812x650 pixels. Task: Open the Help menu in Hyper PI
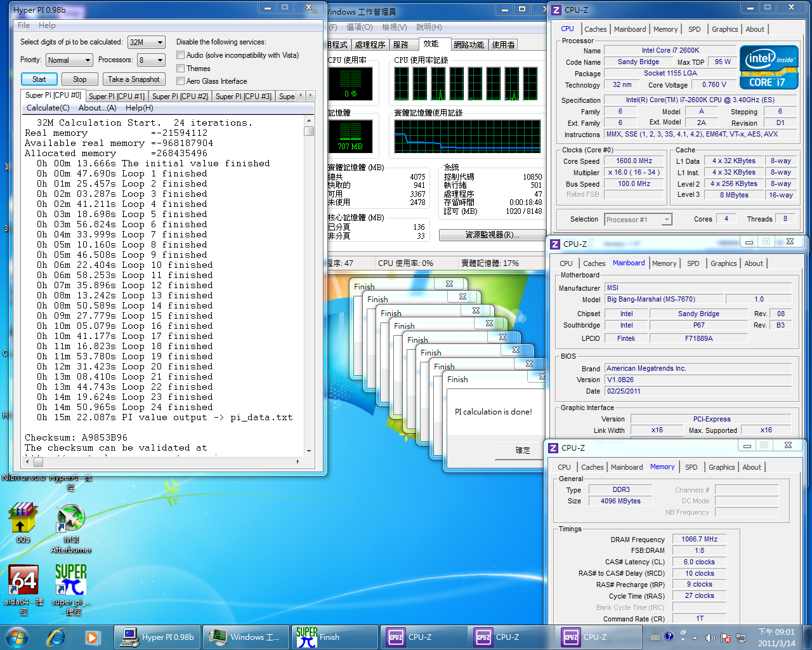[x=47, y=25]
